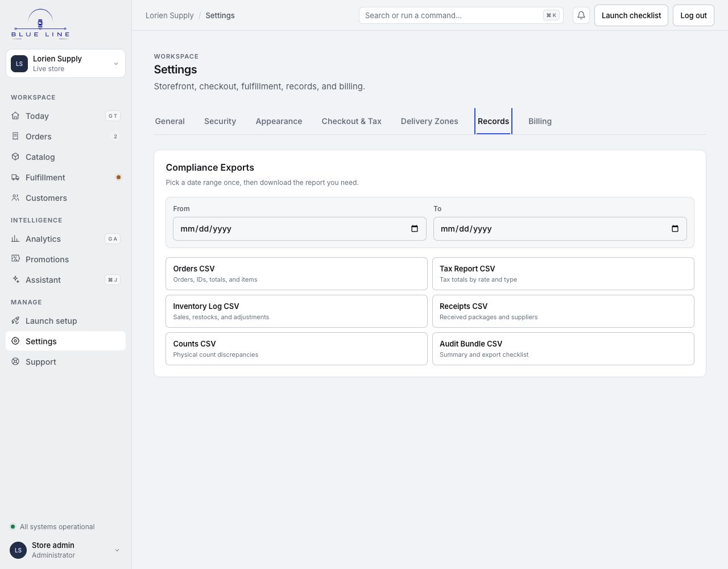Screen dimensions: 728x569
Task: Open Promotions in the sidebar
Action: tap(65, 259)
